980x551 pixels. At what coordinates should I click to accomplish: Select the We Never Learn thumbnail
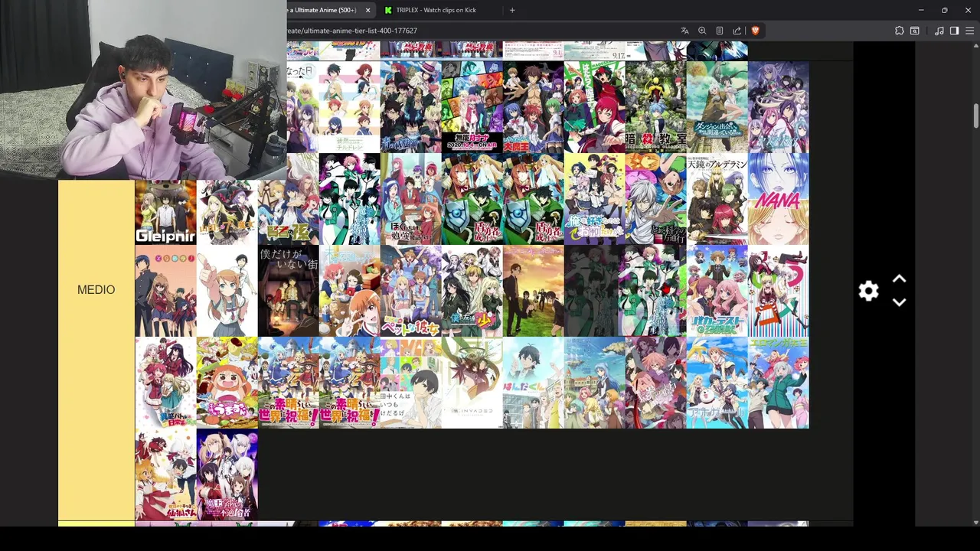click(x=410, y=199)
